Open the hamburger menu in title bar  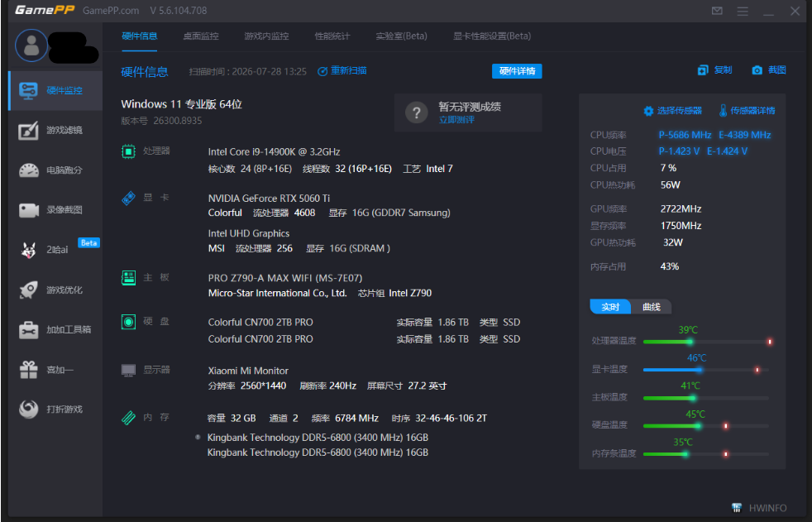point(743,11)
